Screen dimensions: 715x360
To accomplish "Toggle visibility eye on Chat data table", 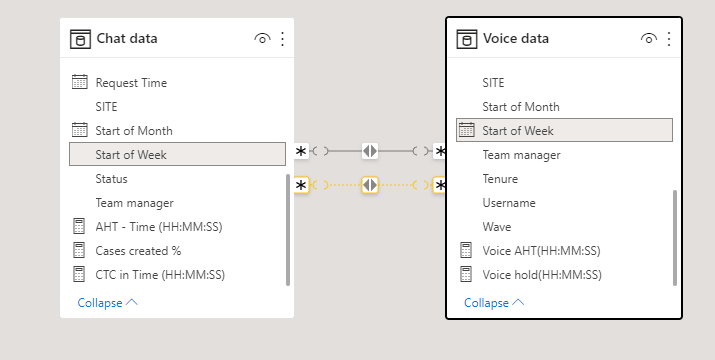I will 262,39.
